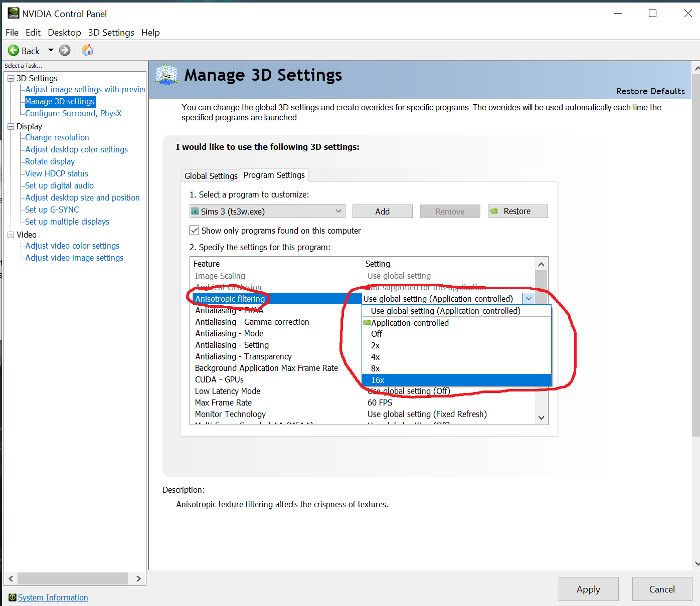
Task: Select 16x anisotropic filtering option
Action: tap(456, 380)
